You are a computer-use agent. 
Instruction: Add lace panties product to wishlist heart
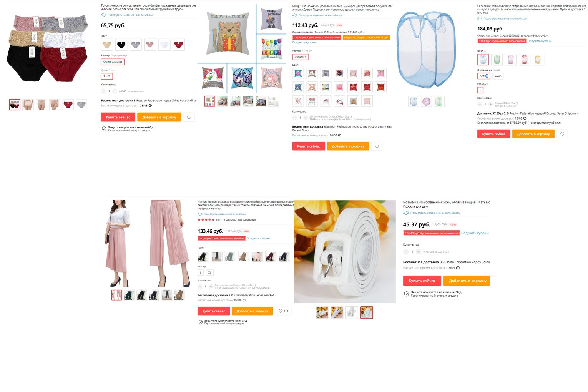tap(189, 117)
